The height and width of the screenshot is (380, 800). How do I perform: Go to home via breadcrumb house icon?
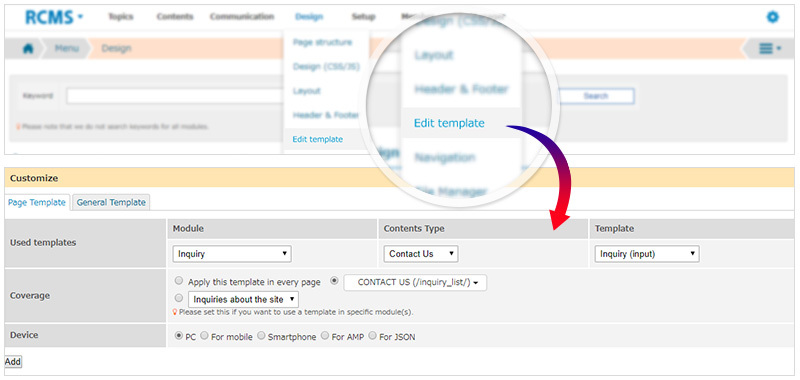point(29,48)
